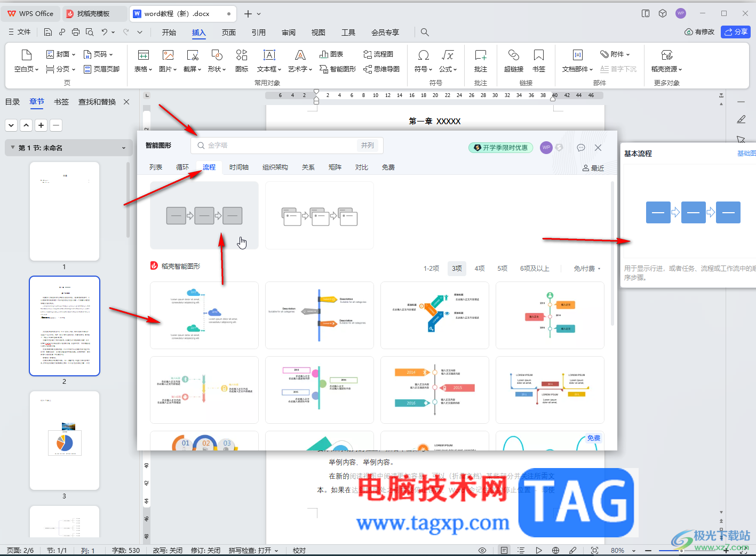Select page 3 thumbnail with pie chart

pyautogui.click(x=65, y=440)
